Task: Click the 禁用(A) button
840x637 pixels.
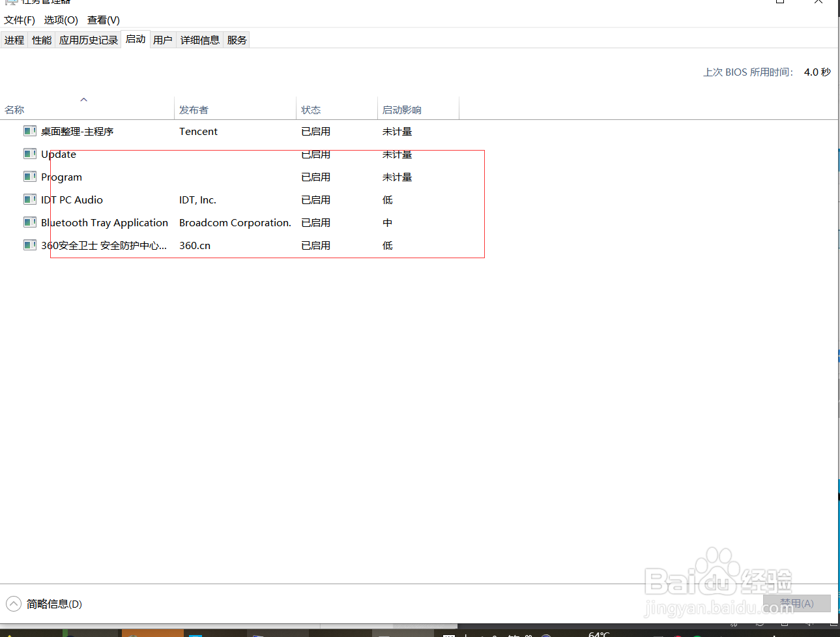Action: pyautogui.click(x=797, y=603)
